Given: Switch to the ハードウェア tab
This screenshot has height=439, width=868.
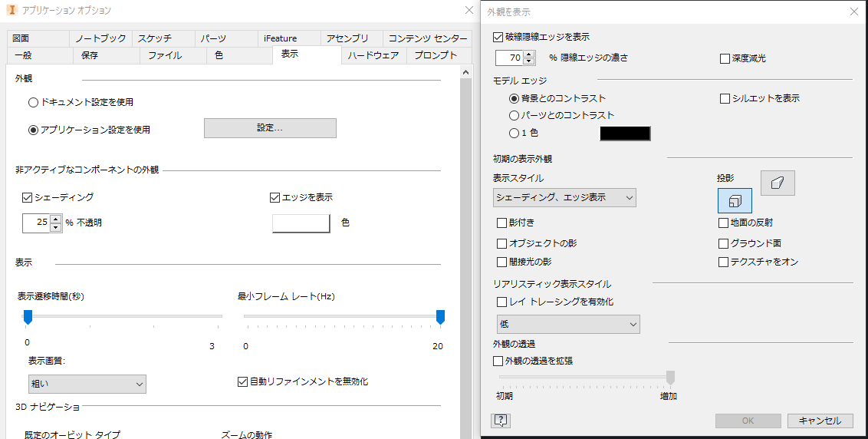Looking at the screenshot, I should tap(373, 55).
